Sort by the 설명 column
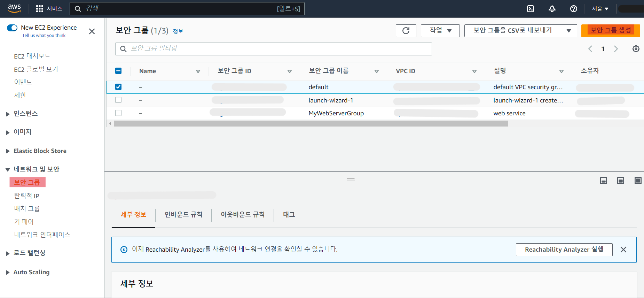The width and height of the screenshot is (644, 298). pos(561,71)
